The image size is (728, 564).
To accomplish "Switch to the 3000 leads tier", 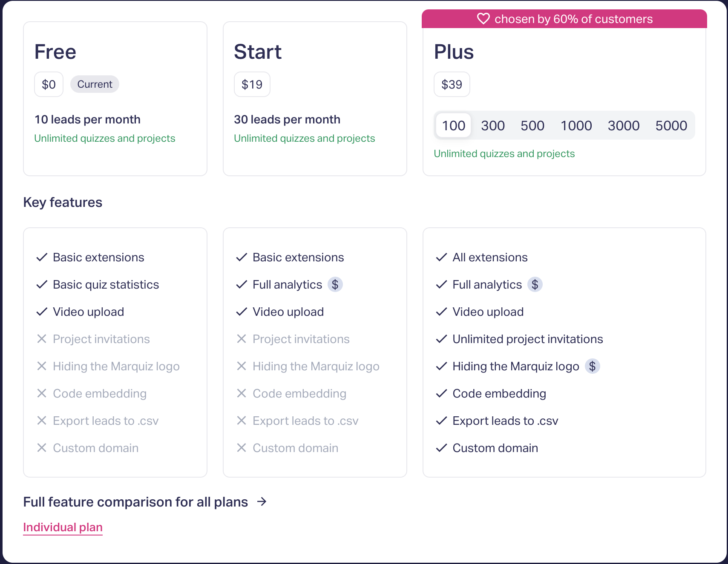I will [x=624, y=126].
